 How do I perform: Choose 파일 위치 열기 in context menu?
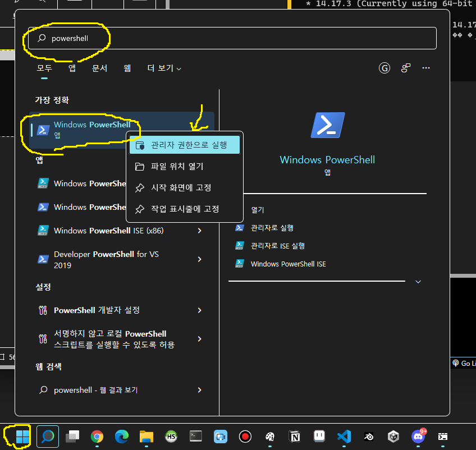[185, 166]
